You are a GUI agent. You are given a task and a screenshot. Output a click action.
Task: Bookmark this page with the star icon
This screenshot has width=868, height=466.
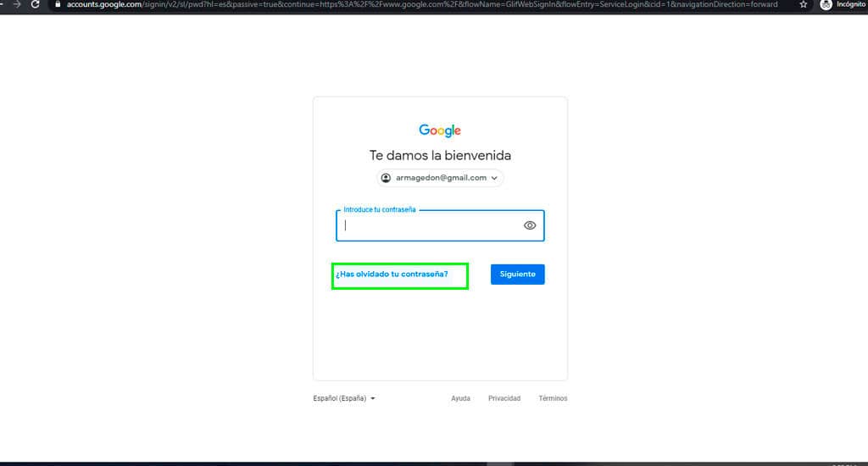(804, 4)
